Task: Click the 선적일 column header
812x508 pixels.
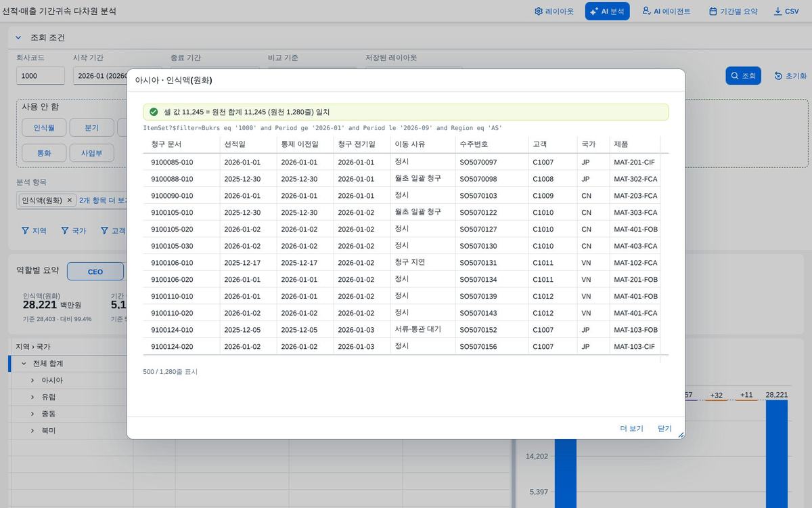Action: [x=248, y=144]
